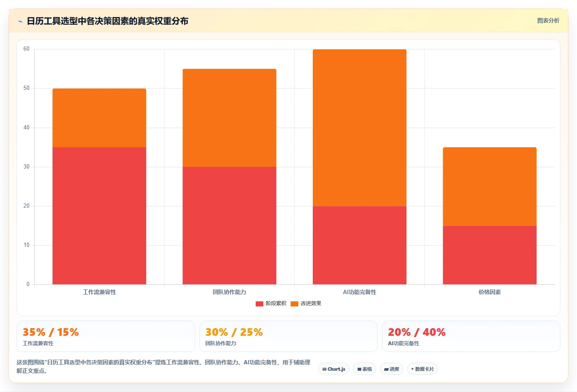Click the 35% / 15% data card
Viewport: 577px width, 392px height.
click(x=106, y=336)
